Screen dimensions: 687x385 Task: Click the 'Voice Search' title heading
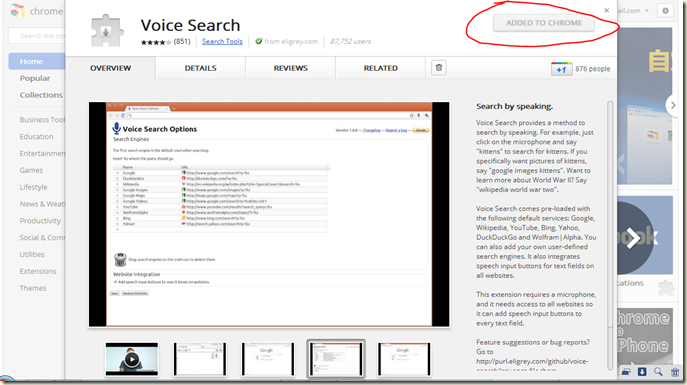(190, 25)
